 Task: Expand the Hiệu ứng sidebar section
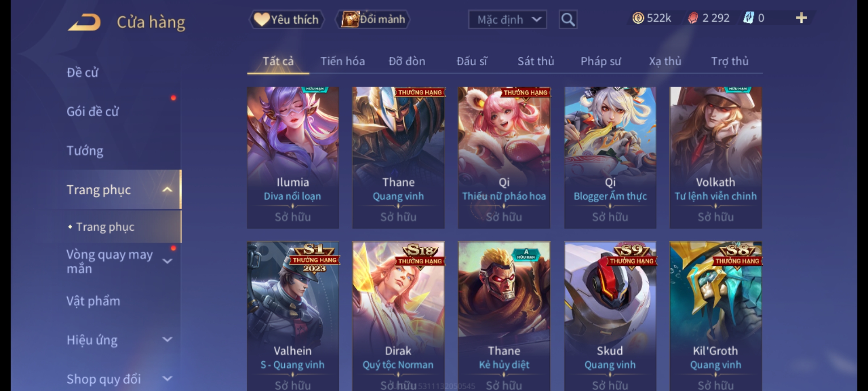tap(167, 340)
